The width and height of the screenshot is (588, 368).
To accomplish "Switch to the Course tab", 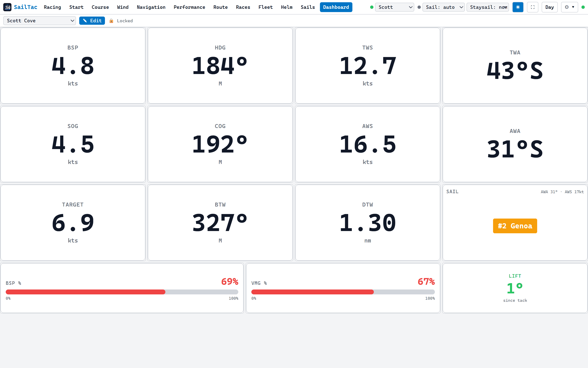I will coord(100,7).
